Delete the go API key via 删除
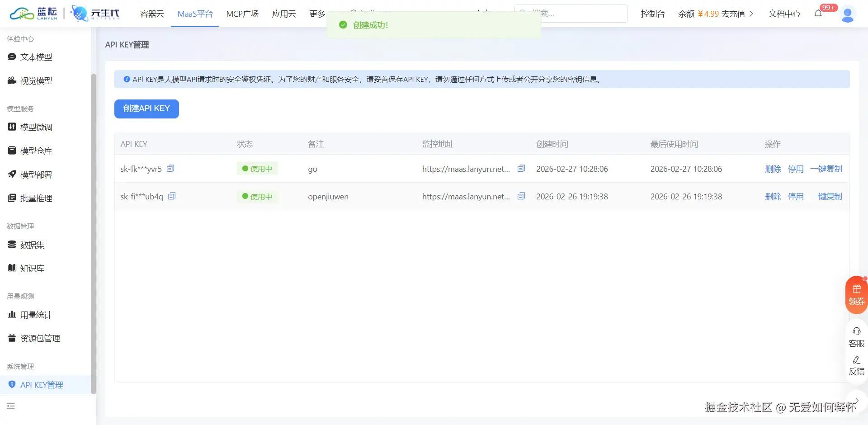868x425 pixels. pos(773,169)
